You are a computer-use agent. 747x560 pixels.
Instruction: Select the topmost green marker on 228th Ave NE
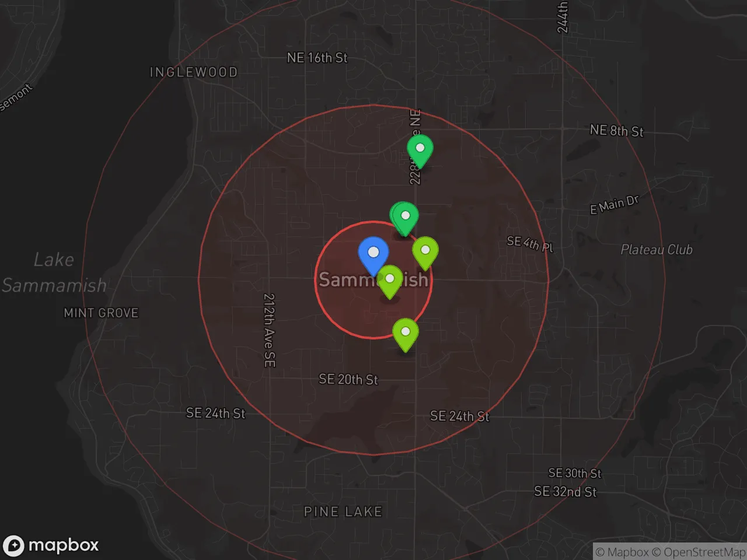point(420,149)
